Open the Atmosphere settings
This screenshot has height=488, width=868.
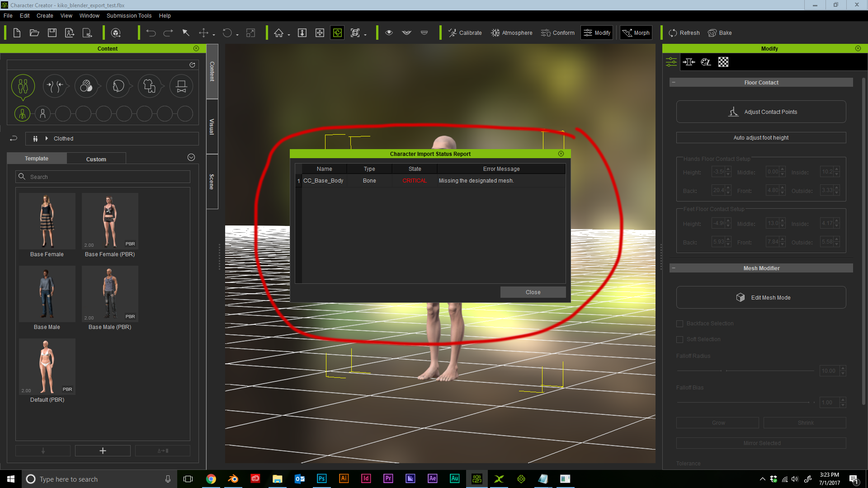(x=512, y=33)
